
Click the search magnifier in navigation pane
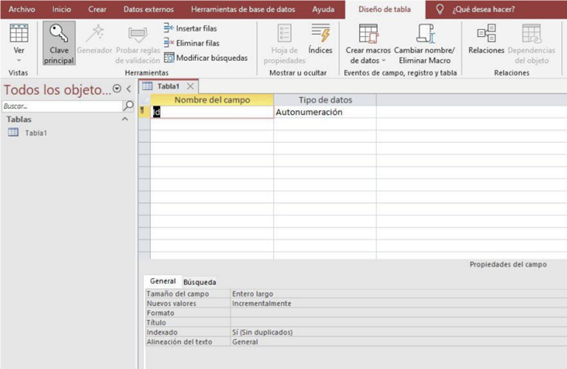(128, 106)
